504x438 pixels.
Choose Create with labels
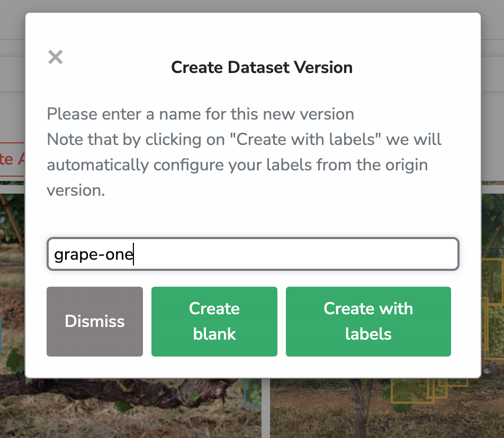[x=368, y=322]
